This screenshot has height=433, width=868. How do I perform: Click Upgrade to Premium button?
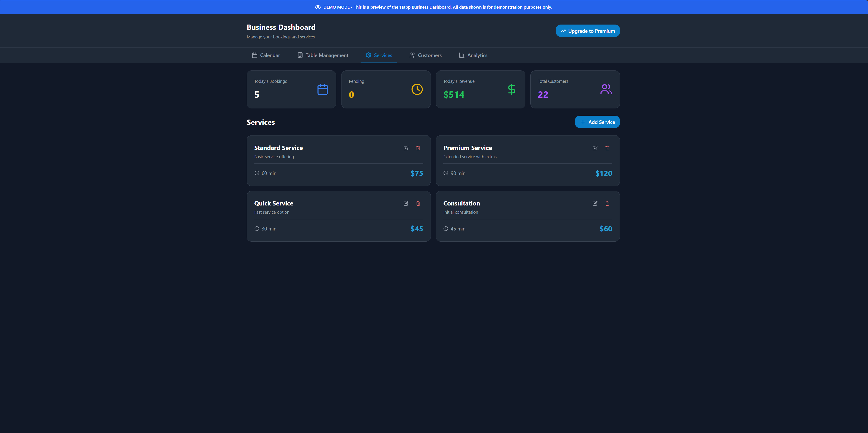point(587,31)
